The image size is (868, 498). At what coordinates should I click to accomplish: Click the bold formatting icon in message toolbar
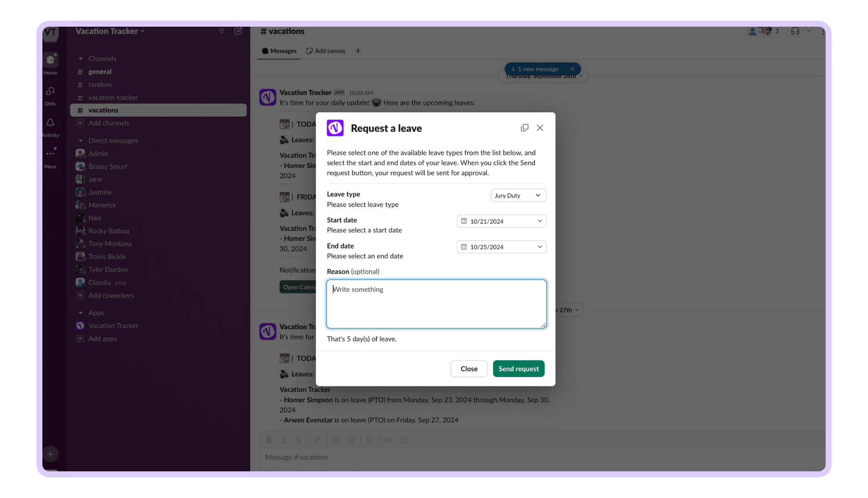pos(269,440)
